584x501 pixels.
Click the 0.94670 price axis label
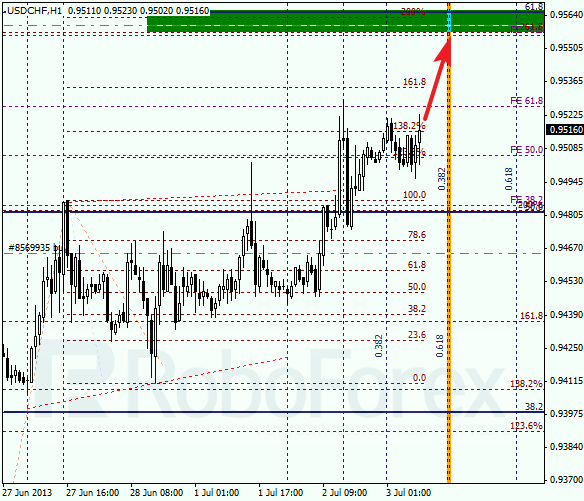point(565,248)
